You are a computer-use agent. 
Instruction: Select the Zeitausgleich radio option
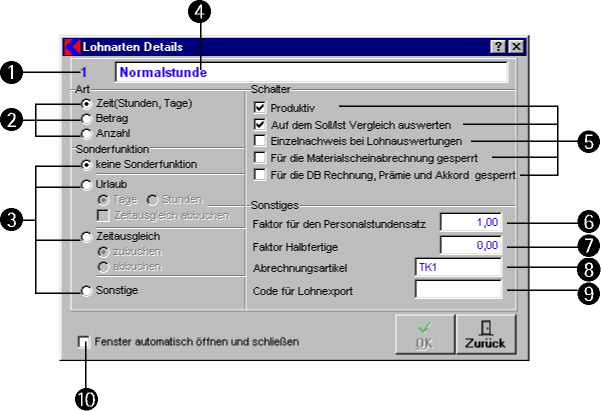(x=88, y=237)
